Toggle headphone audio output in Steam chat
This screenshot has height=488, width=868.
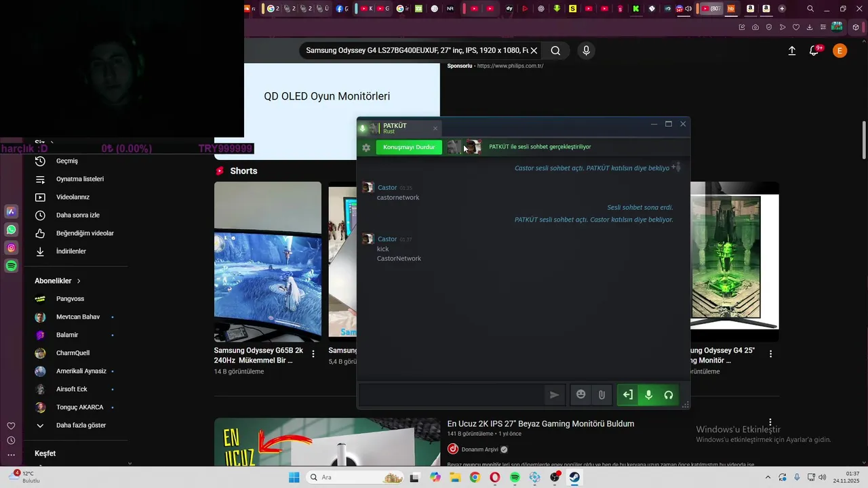coord(669,395)
